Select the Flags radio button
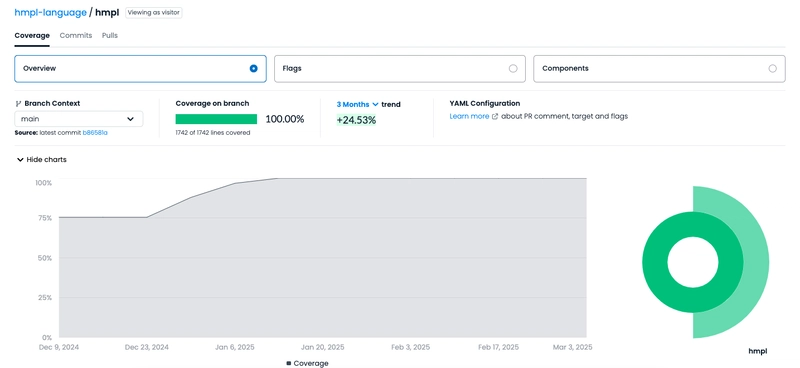Image resolution: width=800 pixels, height=368 pixels. pos(513,68)
